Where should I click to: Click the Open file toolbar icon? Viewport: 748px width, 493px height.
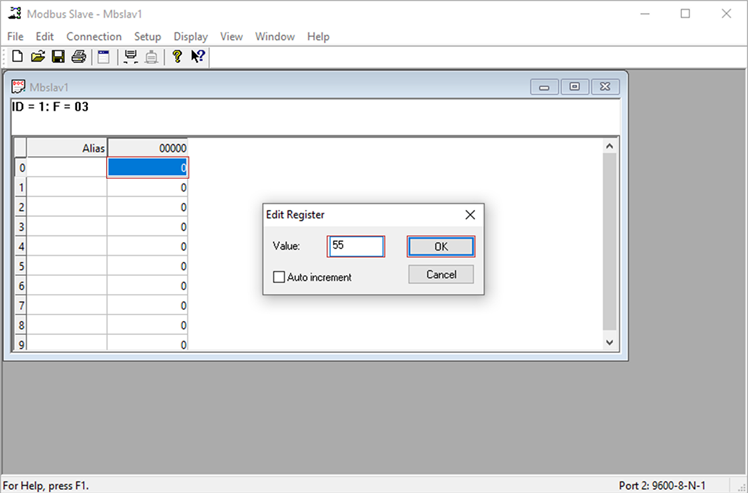tap(38, 56)
